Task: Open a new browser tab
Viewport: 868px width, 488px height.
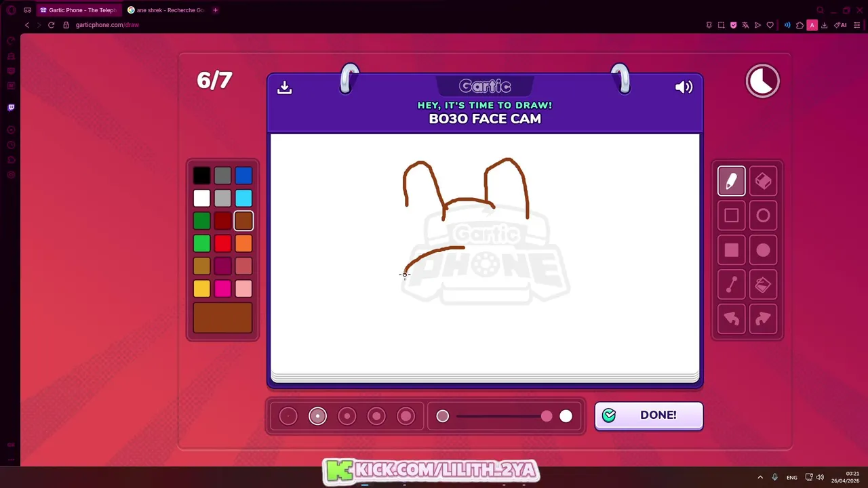Action: pos(215,10)
